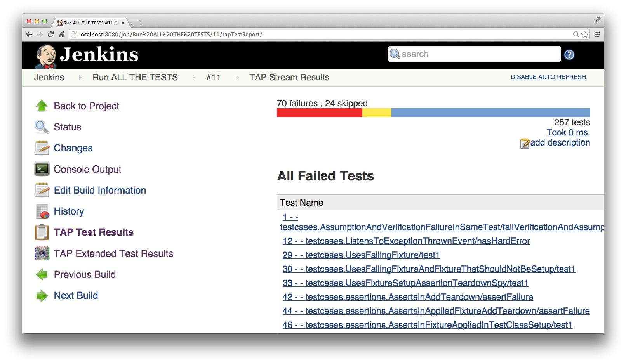Click the TAP Extended Test Results icon
Viewport: 626px width, 364px height.
tap(42, 253)
